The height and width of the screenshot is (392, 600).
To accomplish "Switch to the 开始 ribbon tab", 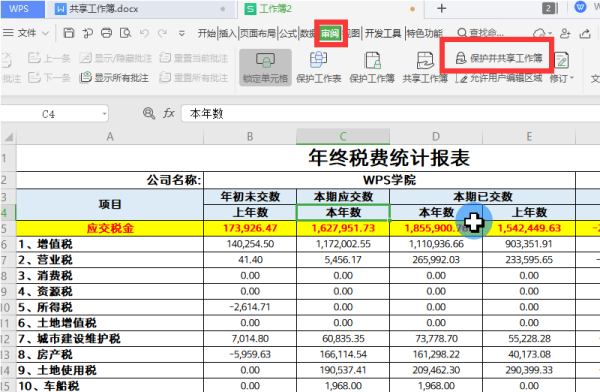I will [x=207, y=34].
